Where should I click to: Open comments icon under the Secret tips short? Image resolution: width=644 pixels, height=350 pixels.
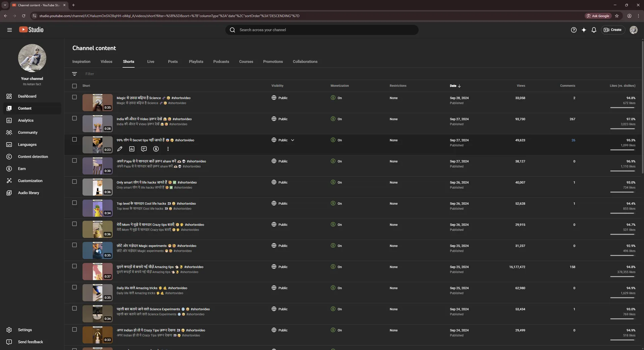[x=144, y=149]
